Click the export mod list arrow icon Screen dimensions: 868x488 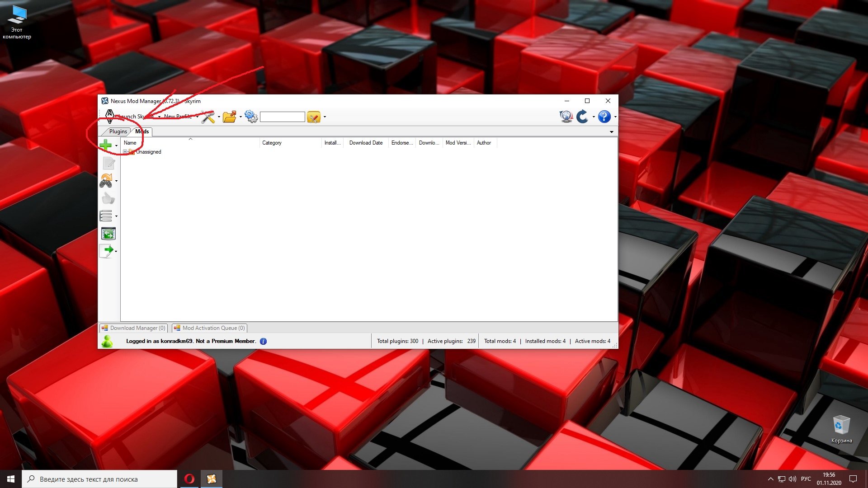(x=106, y=251)
